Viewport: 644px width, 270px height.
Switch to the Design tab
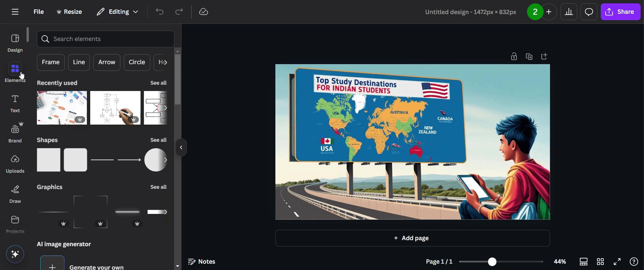(x=15, y=43)
